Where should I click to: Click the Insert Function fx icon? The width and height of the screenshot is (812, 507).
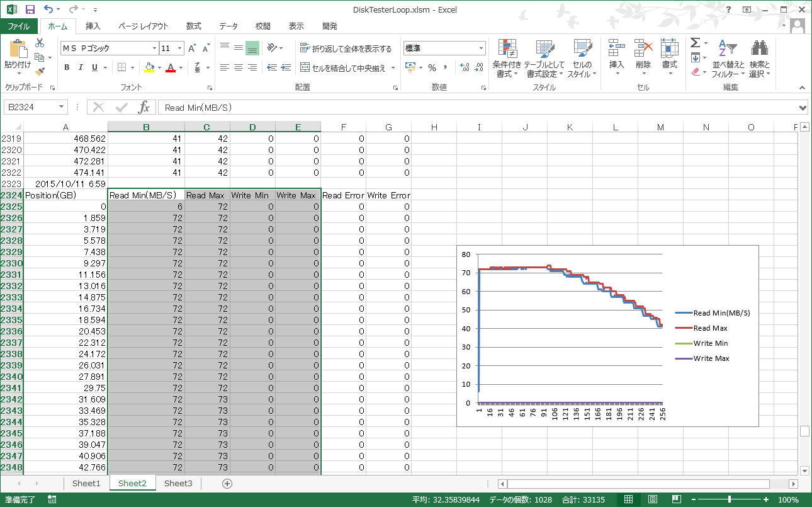[144, 107]
